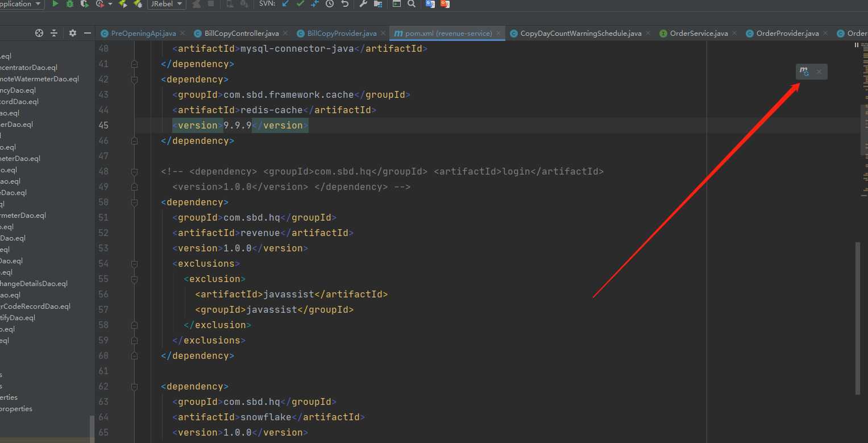The height and width of the screenshot is (443, 868).
Task: Show SVN history clock icon
Action: coord(330,4)
